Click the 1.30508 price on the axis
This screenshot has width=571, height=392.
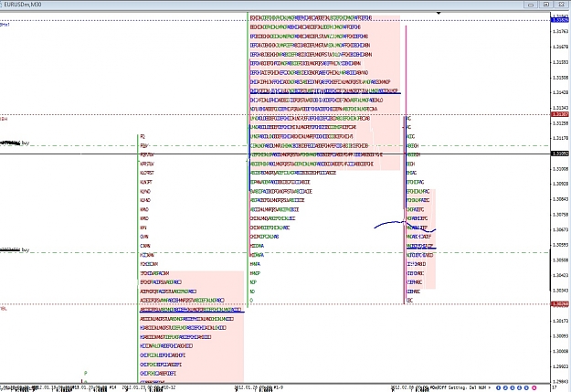point(561,260)
